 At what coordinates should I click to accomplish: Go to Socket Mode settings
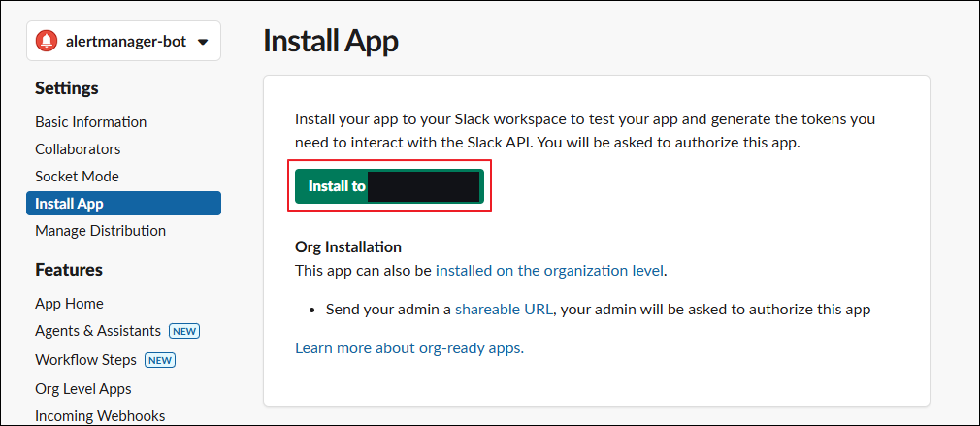click(77, 177)
